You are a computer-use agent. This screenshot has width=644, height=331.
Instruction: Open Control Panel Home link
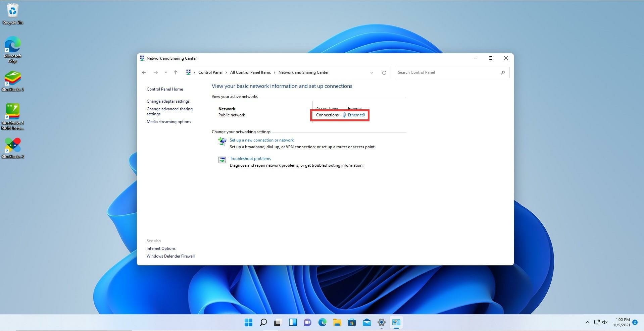point(165,89)
